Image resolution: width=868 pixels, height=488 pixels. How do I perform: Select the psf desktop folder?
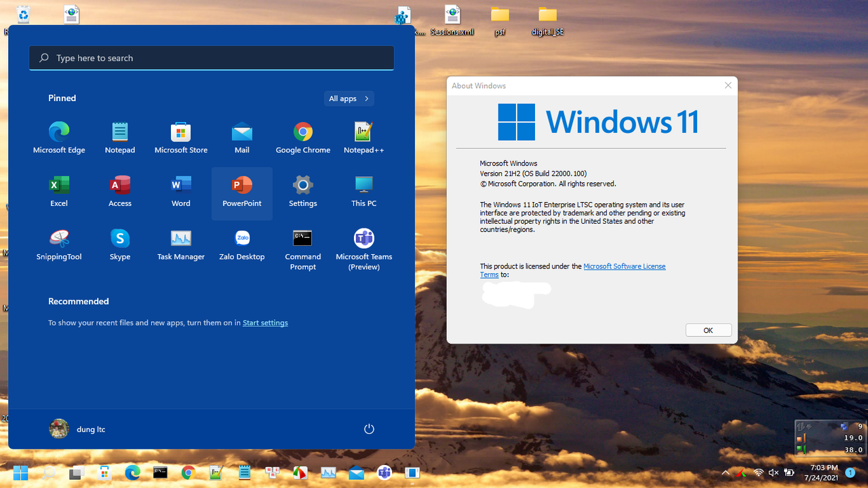500,20
